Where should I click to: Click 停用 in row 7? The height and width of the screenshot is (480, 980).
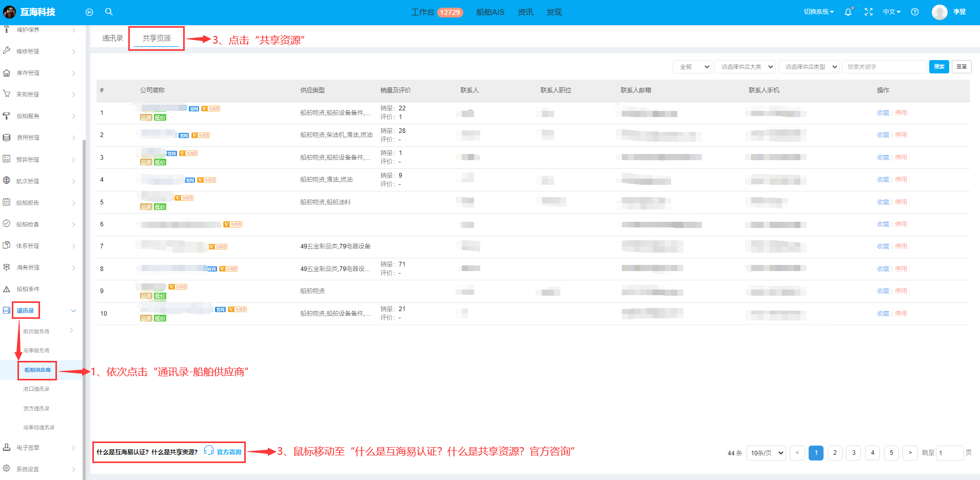[x=901, y=246]
